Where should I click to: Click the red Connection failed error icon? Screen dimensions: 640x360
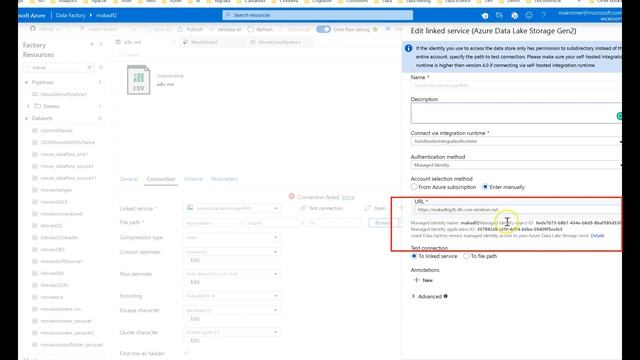pos(291,196)
